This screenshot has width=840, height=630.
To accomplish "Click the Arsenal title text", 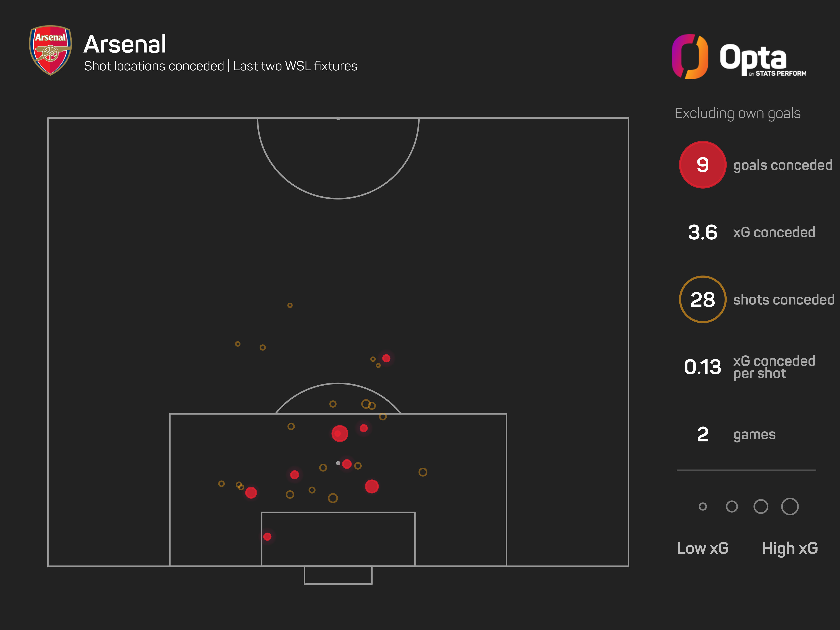I will tap(125, 44).
